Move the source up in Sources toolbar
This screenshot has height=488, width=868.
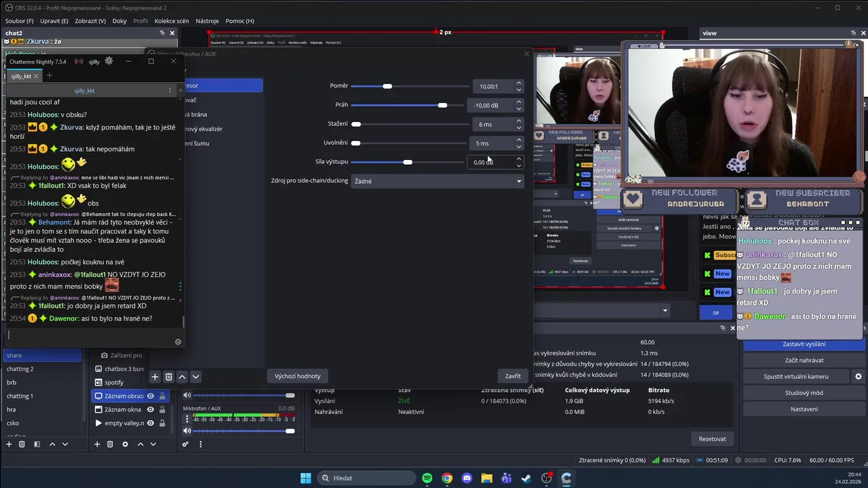140,444
